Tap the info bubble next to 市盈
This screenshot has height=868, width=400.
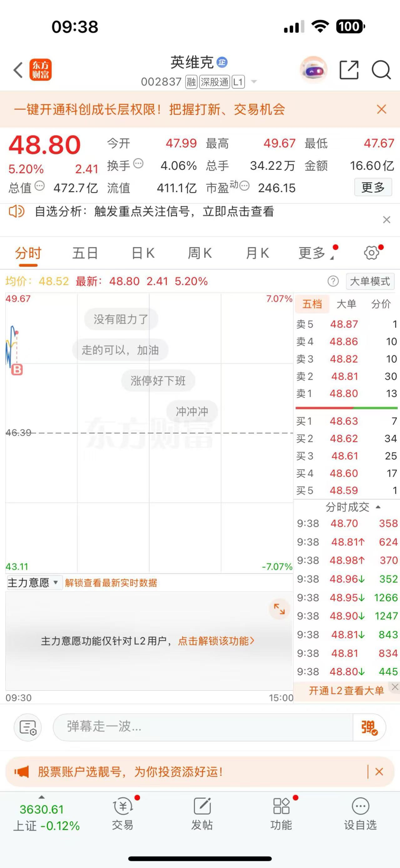pos(245,186)
